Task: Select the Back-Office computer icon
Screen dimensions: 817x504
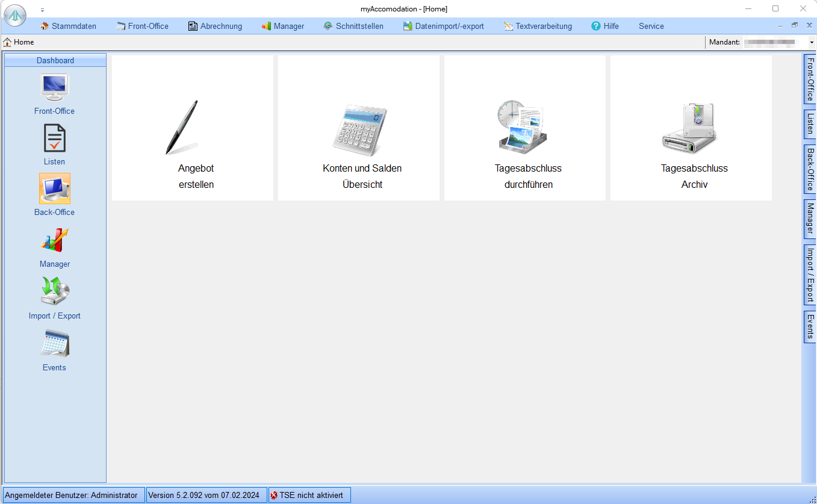Action: tap(54, 189)
